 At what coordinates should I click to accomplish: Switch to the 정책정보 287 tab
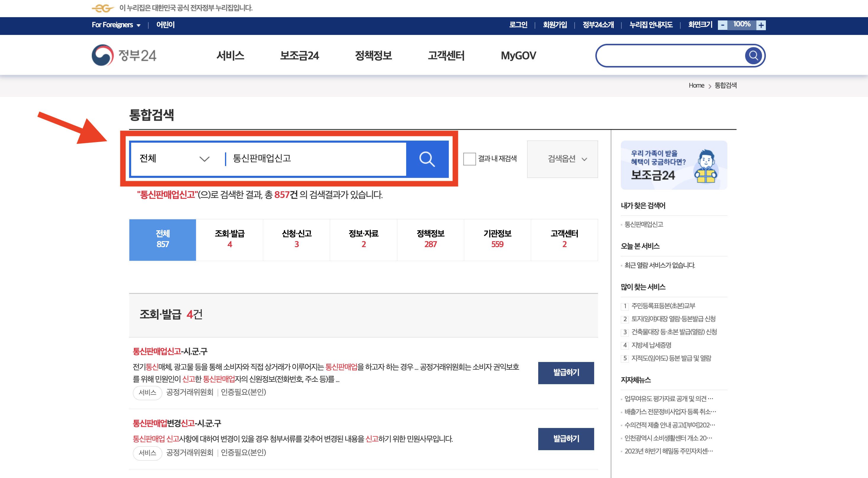click(430, 239)
